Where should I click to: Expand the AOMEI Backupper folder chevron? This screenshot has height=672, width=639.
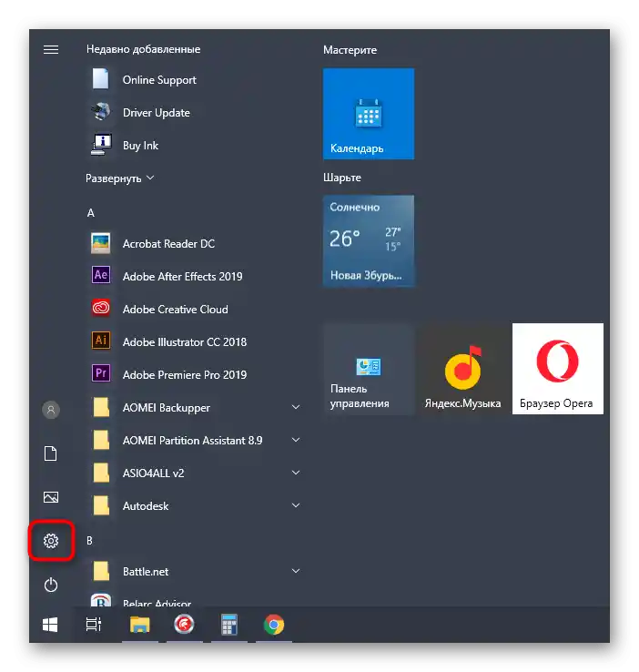296,407
